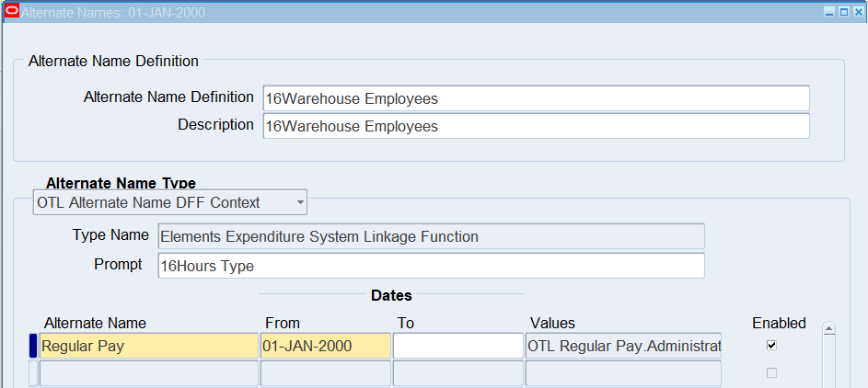The height and width of the screenshot is (388, 868).
Task: Click the Type Name field
Action: (x=431, y=236)
